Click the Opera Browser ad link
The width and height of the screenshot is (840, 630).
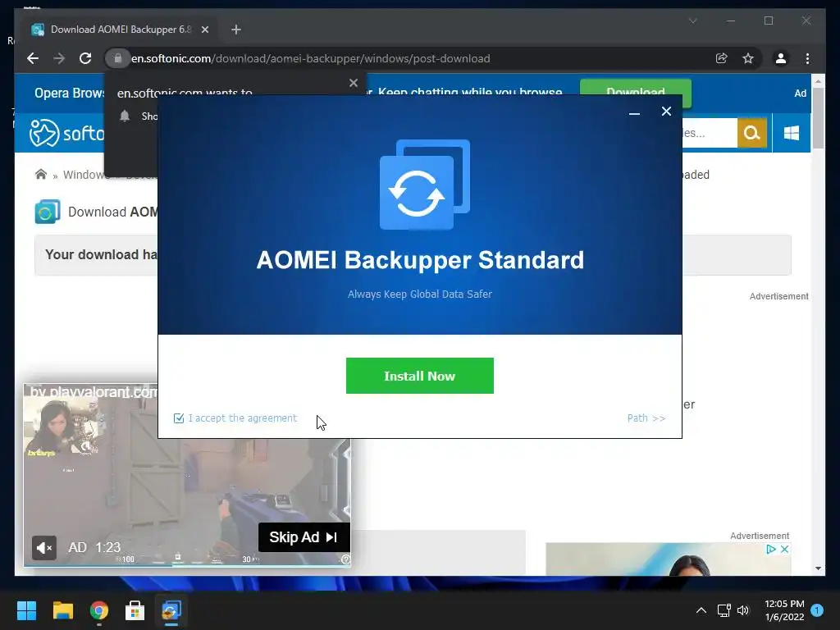(x=70, y=94)
